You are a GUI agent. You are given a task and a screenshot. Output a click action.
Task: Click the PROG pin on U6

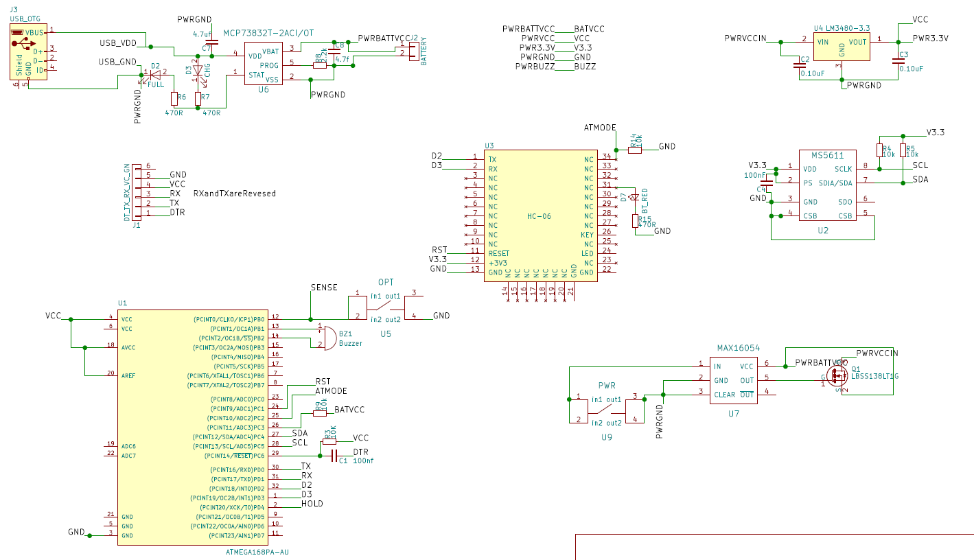[270, 65]
